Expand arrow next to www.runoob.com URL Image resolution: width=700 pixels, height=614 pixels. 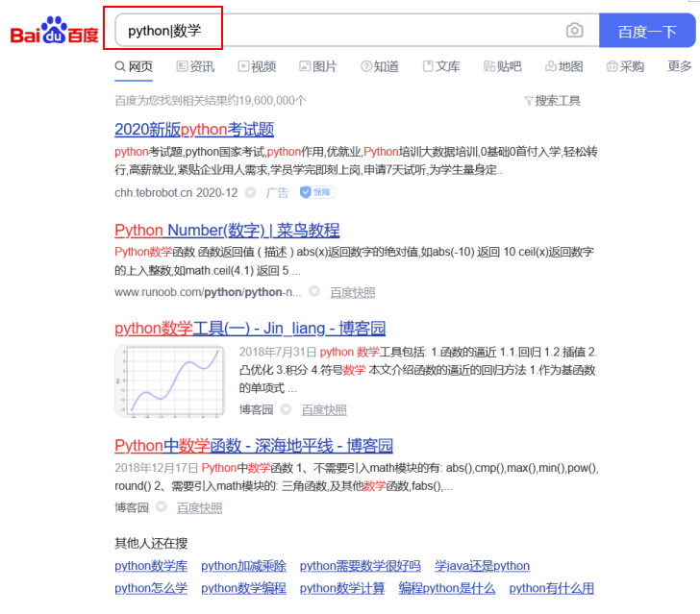click(314, 291)
